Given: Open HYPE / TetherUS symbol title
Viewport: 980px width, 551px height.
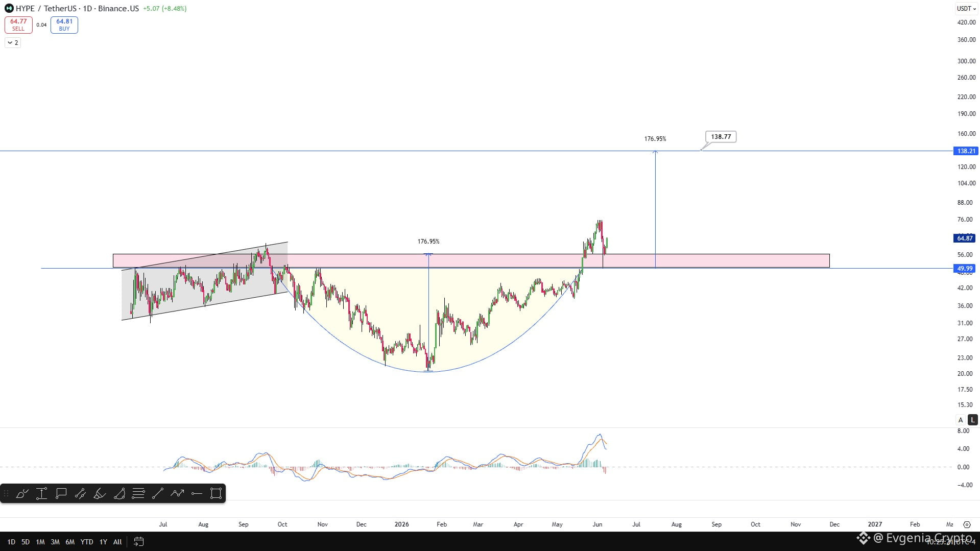Looking at the screenshot, I should 77,8.
